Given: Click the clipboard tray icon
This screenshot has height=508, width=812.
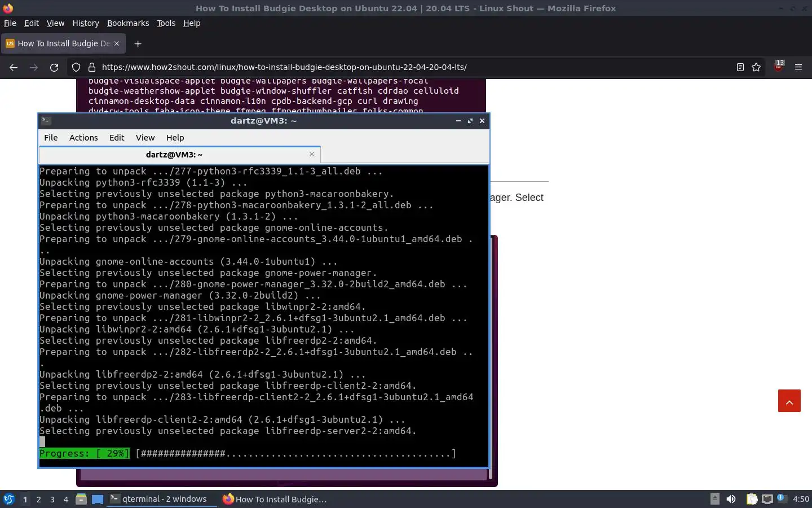Looking at the screenshot, I should point(752,499).
